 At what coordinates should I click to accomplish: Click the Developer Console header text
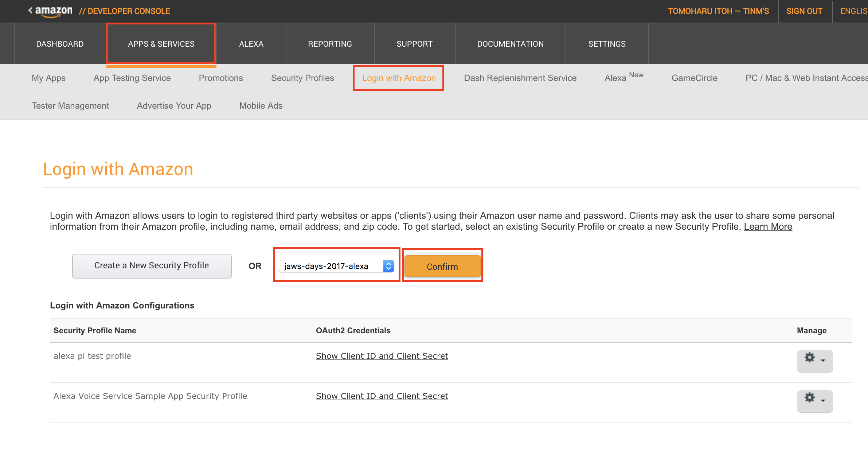coord(125,11)
